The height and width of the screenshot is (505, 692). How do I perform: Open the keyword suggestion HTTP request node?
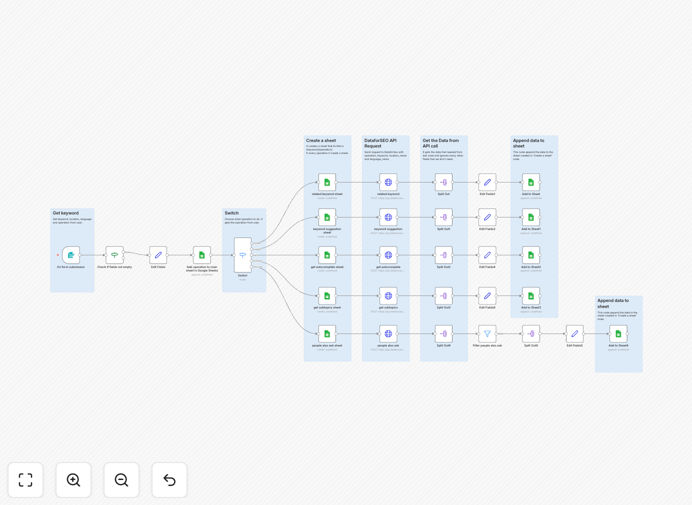[x=388, y=217]
